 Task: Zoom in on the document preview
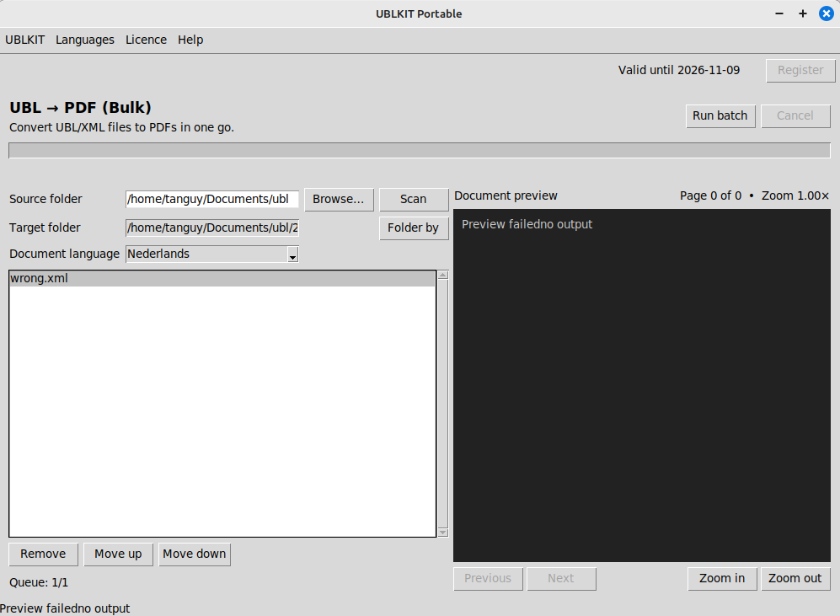coord(722,578)
